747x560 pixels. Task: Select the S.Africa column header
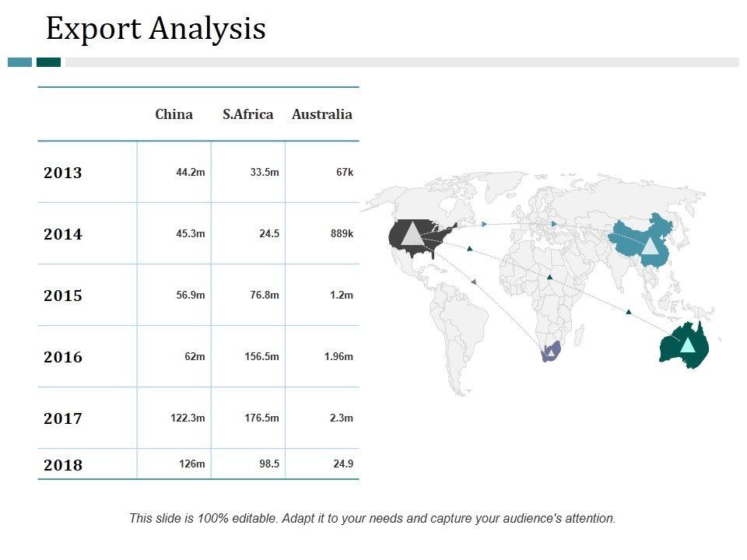247,114
